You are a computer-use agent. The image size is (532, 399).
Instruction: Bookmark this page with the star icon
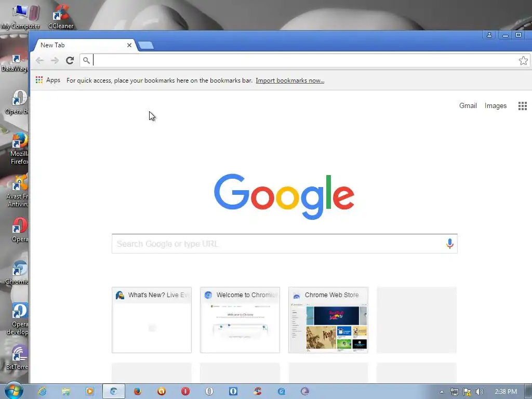[x=523, y=60]
